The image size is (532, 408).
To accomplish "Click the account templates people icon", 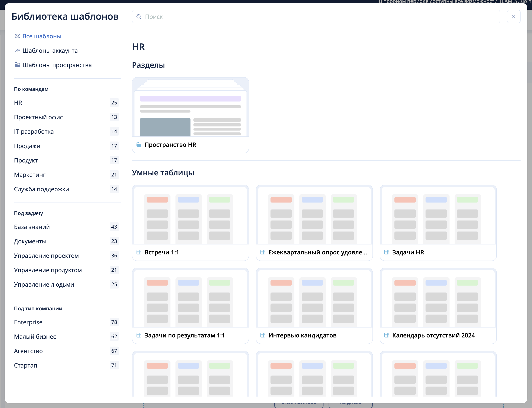I will click(x=17, y=50).
